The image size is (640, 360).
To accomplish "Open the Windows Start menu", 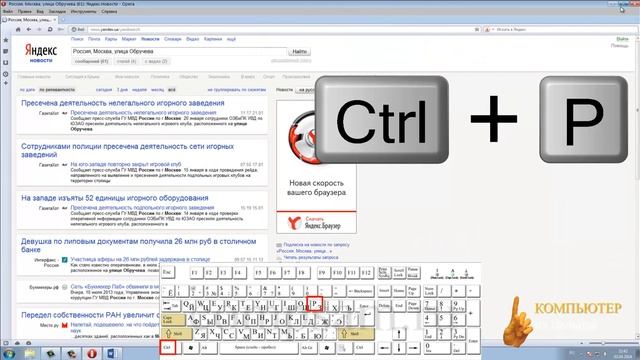I will click(x=9, y=353).
